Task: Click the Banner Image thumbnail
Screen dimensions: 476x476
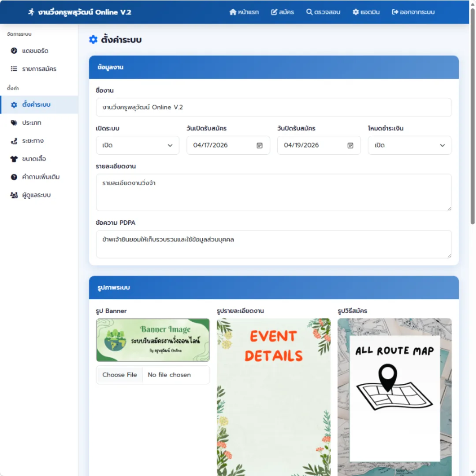Action: (x=152, y=340)
